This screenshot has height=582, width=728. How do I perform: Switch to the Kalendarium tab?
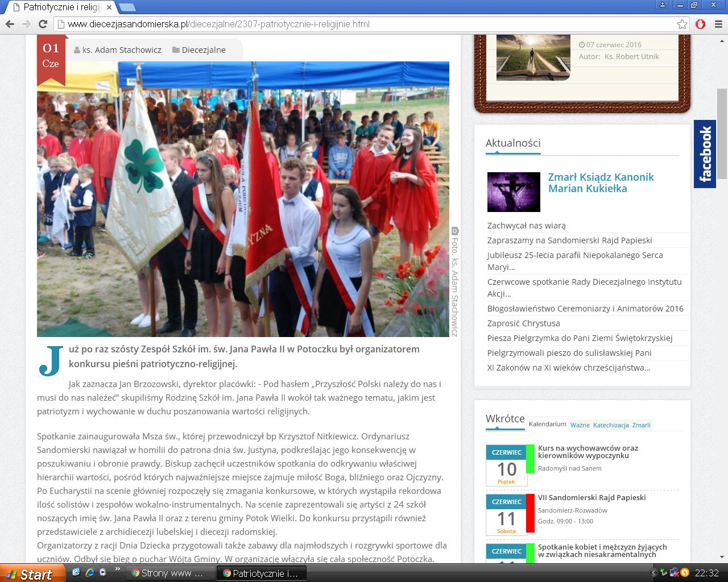(x=547, y=424)
